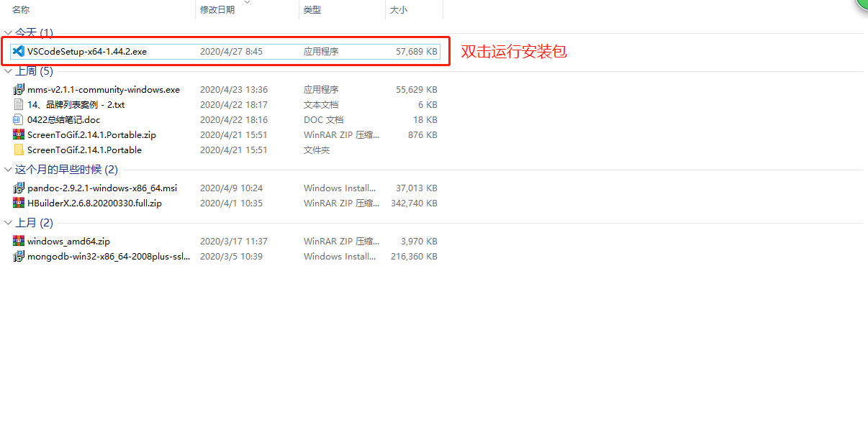Click the WinRAR icon of HBuilderX zip file
This screenshot has width=868, height=440.
click(18, 203)
